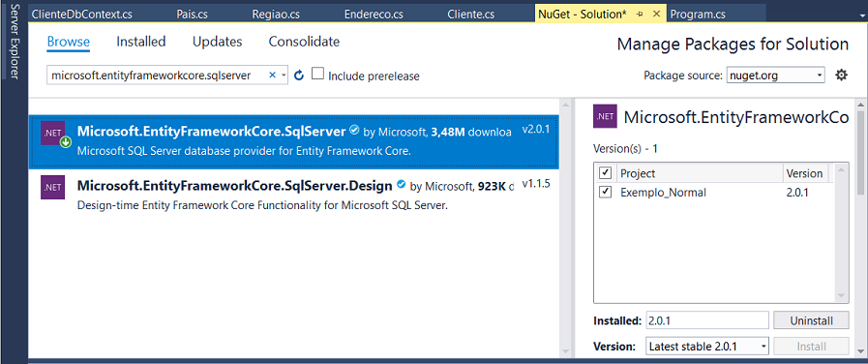Open the Package source dropdown
Viewport: 868px width, 364px height.
(x=775, y=76)
